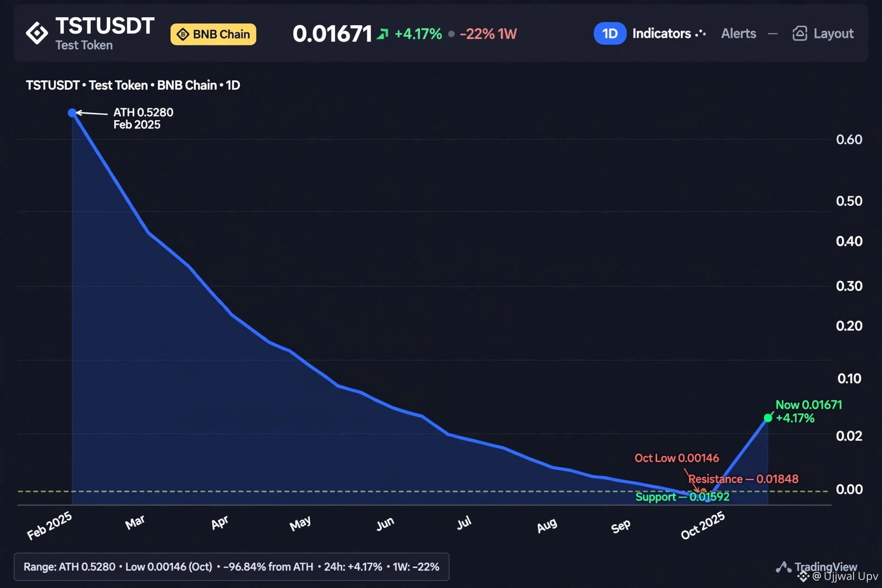Click the ATH point marker on chart

click(72, 113)
